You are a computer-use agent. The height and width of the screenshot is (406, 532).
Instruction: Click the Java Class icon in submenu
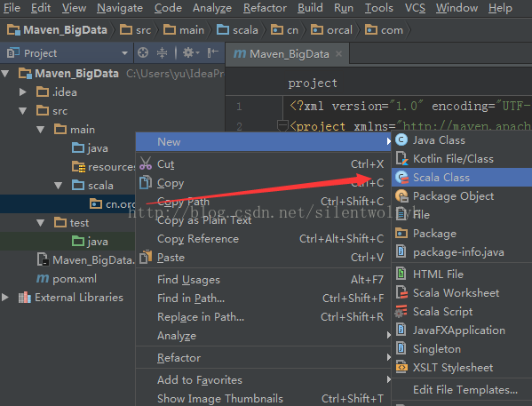tap(401, 139)
